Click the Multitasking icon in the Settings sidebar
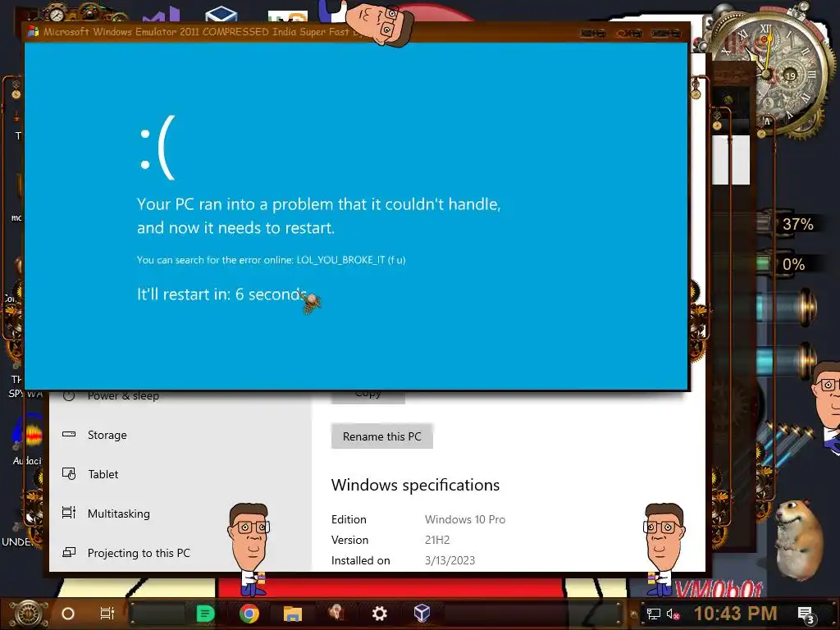The width and height of the screenshot is (840, 630). coord(69,513)
